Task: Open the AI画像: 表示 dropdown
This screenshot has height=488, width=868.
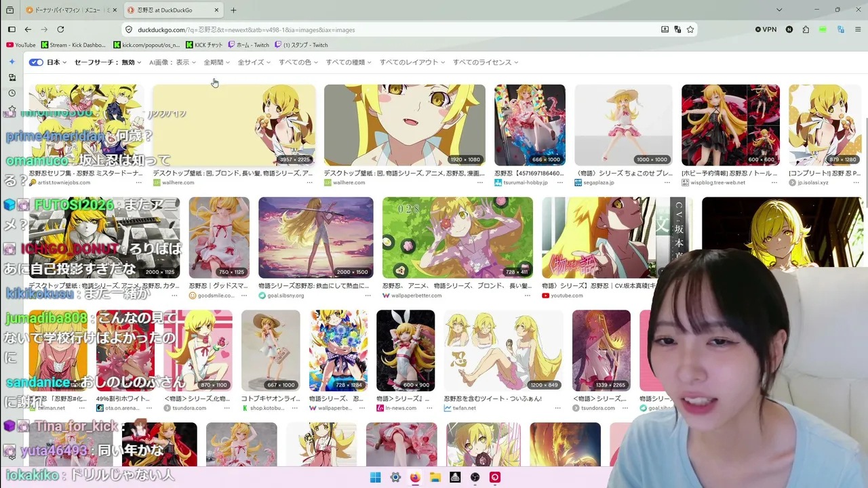Action: (x=173, y=62)
